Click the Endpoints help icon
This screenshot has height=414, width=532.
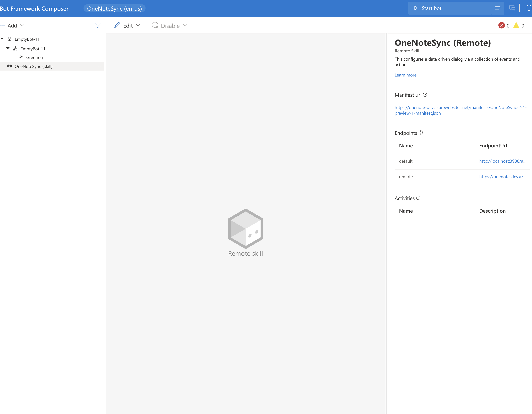point(421,133)
